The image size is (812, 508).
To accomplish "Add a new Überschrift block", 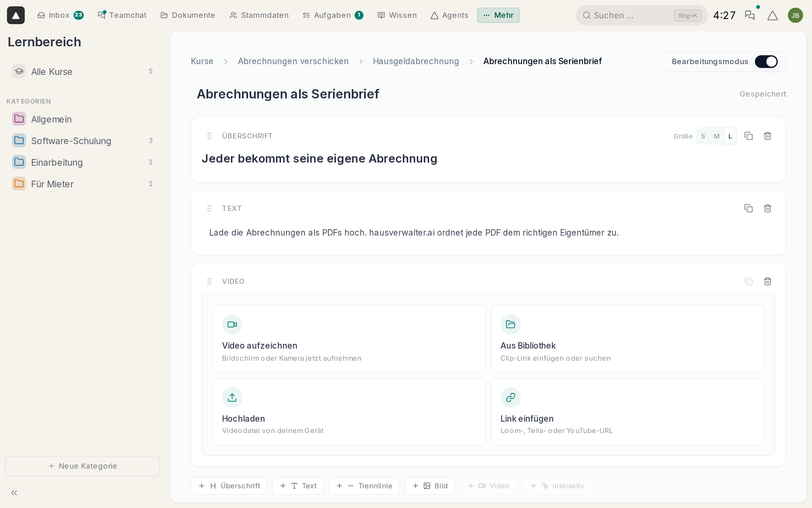I will point(229,486).
